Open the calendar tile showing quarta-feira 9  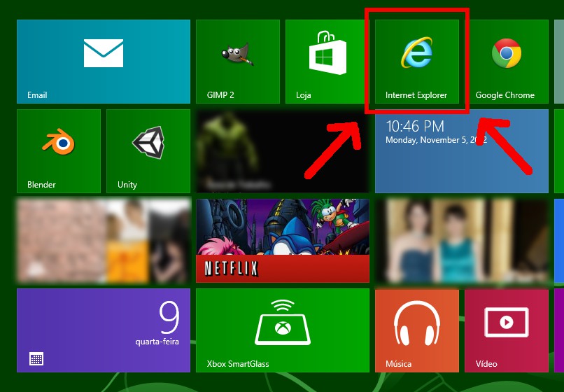[104, 330]
